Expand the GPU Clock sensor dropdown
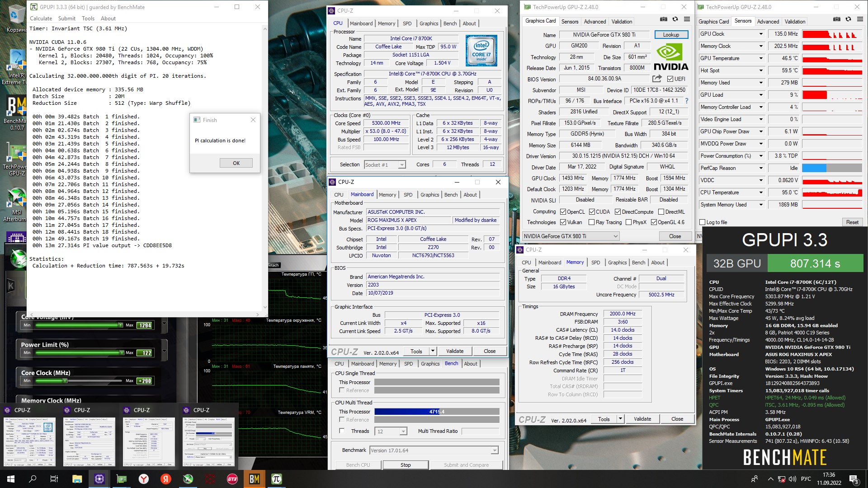The height and width of the screenshot is (488, 868). [761, 34]
